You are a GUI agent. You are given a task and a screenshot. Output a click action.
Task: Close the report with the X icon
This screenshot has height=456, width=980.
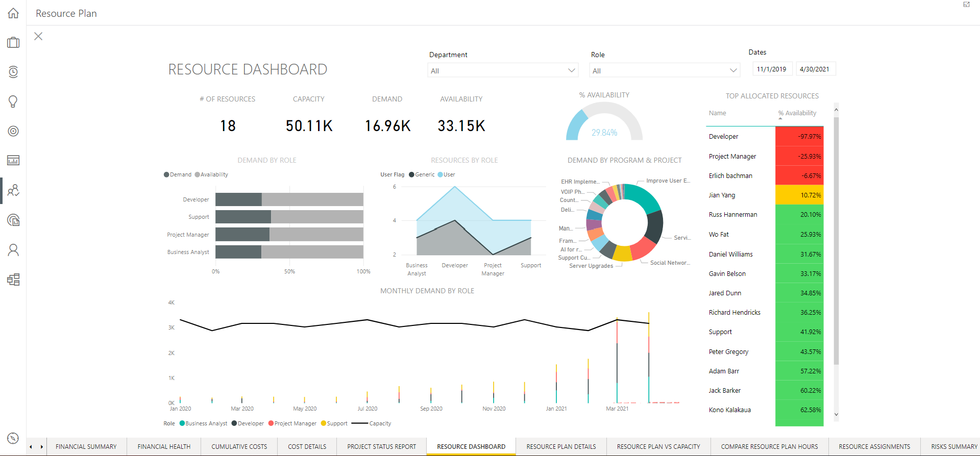click(x=38, y=36)
